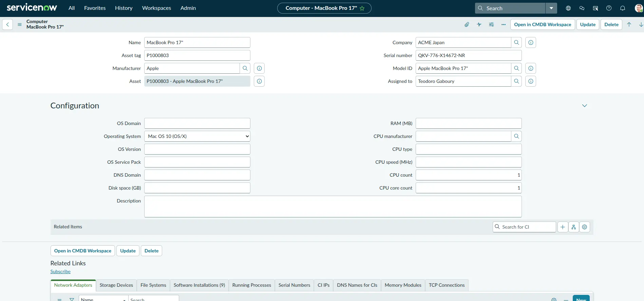Look up CPU manufacturer using magnifier icon
This screenshot has height=301, width=644.
point(516,136)
